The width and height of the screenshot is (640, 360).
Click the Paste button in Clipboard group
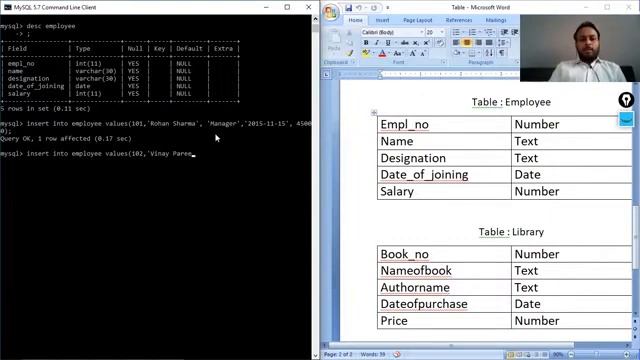(x=334, y=41)
